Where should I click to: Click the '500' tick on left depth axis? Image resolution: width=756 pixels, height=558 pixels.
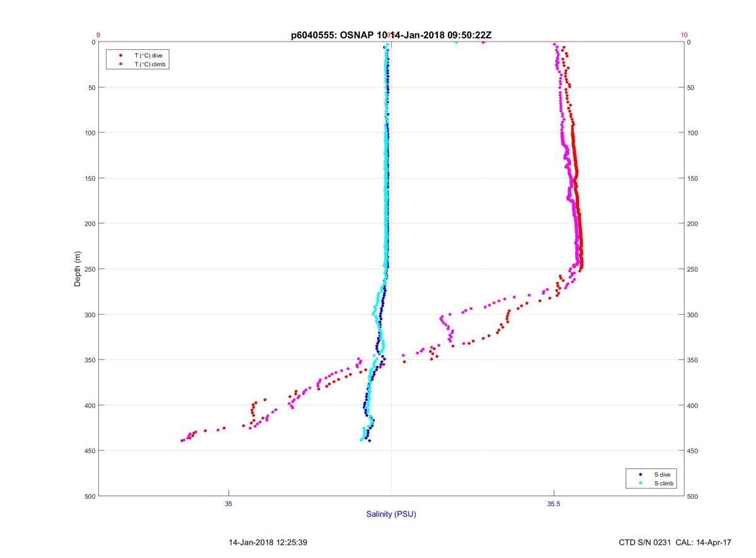(89, 496)
